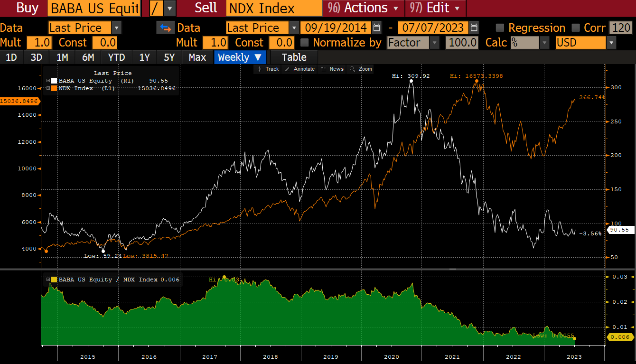Expand the NDX Index legend entry
636x364 pixels.
48,88
